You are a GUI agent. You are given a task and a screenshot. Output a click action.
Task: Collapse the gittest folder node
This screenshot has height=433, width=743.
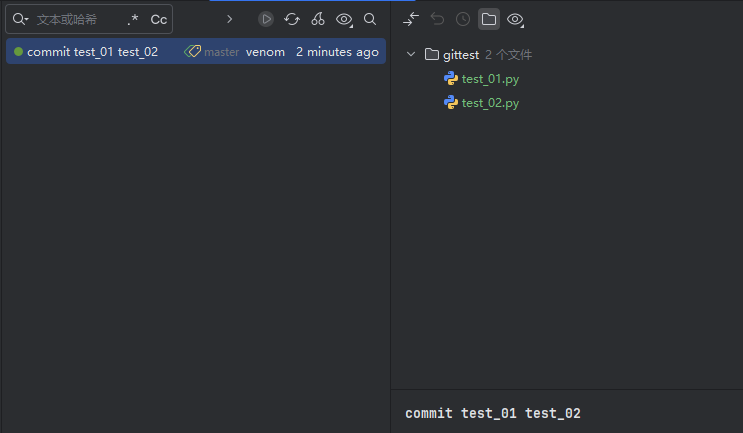pos(411,54)
